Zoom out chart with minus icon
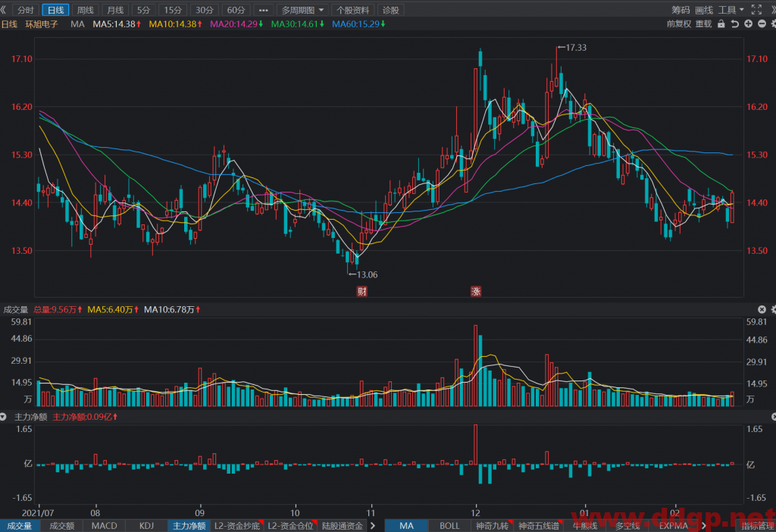The width and height of the screenshot is (776, 532). [x=762, y=23]
